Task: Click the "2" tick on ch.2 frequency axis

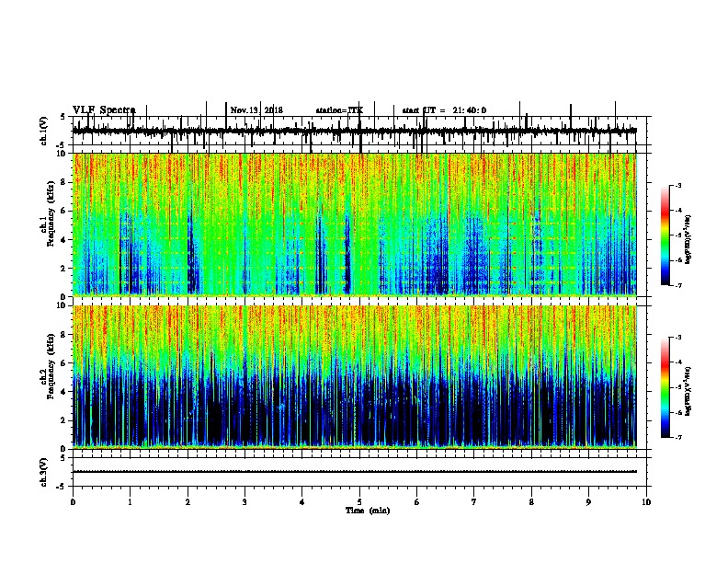Action: [65, 420]
